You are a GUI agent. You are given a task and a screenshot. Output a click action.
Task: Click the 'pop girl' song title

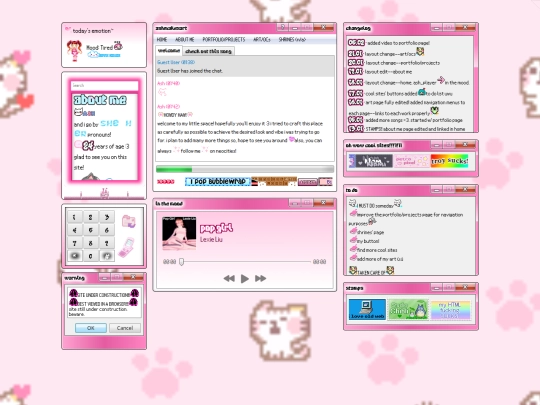pyautogui.click(x=216, y=228)
